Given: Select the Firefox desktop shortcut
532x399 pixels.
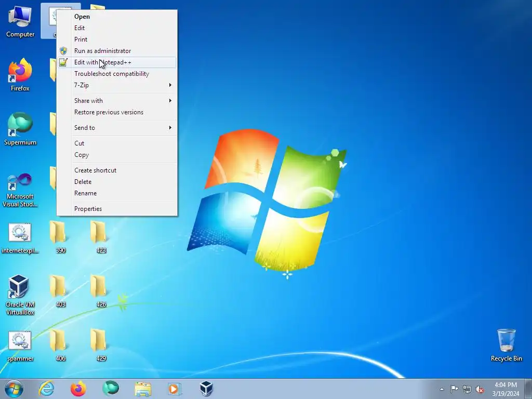Looking at the screenshot, I should click(x=20, y=75).
